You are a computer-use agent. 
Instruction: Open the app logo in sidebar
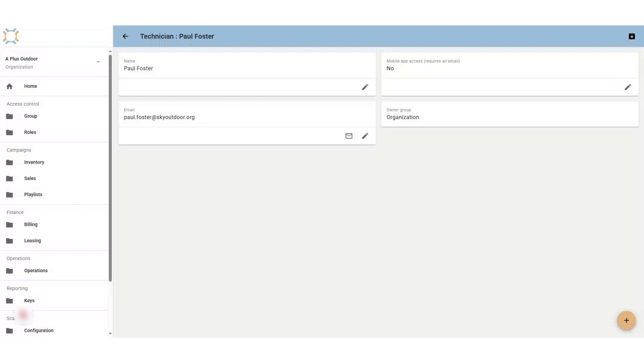point(11,36)
